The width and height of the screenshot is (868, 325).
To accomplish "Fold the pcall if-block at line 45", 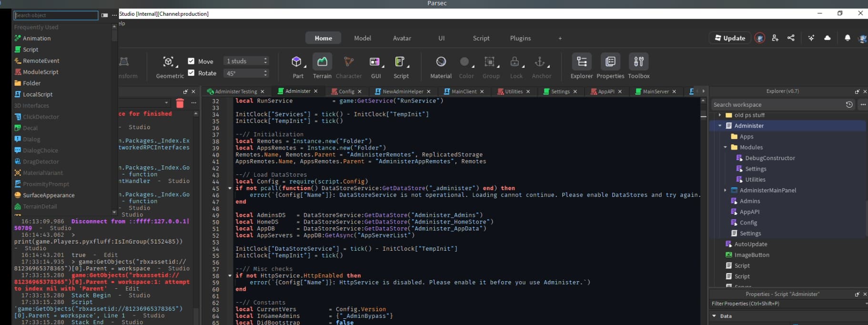I will pyautogui.click(x=230, y=188).
